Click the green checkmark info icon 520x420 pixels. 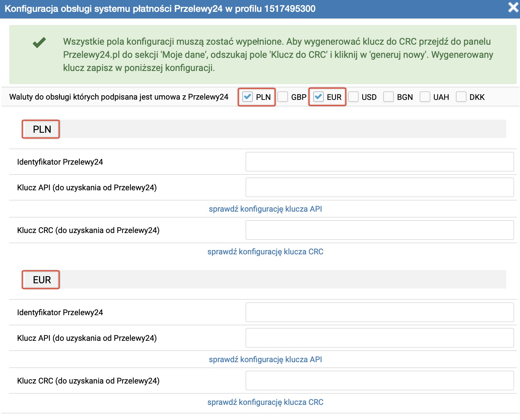pos(39,43)
